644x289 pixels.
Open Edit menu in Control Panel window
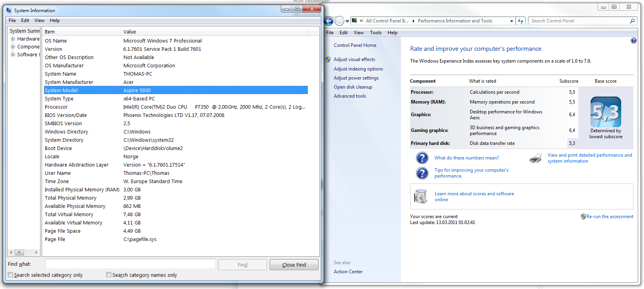(x=344, y=33)
